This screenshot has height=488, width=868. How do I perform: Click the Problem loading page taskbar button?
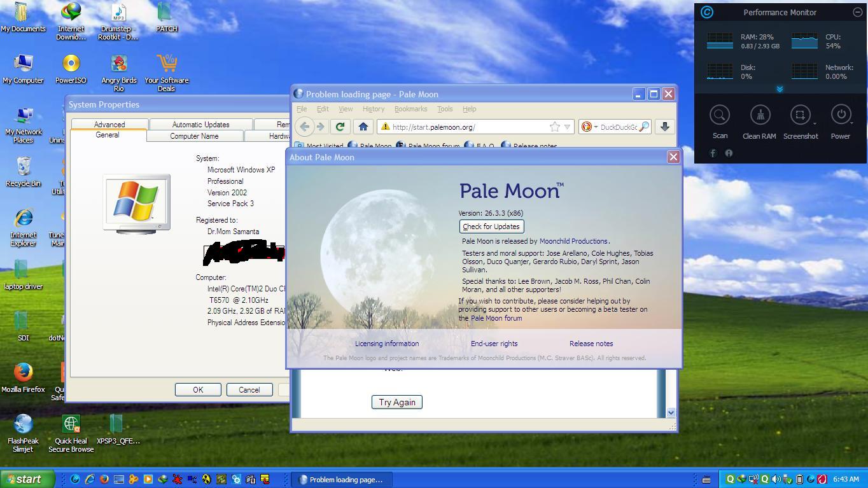point(342,480)
